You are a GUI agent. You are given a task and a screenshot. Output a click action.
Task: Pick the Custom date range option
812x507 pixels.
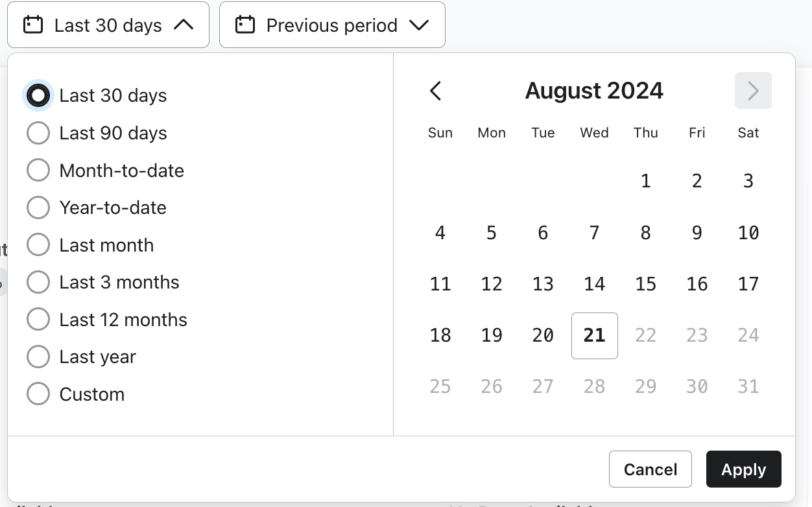tap(38, 394)
